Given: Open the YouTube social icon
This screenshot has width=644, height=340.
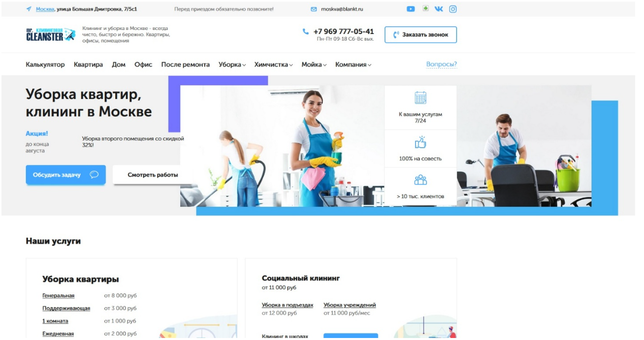Looking at the screenshot, I should [411, 9].
